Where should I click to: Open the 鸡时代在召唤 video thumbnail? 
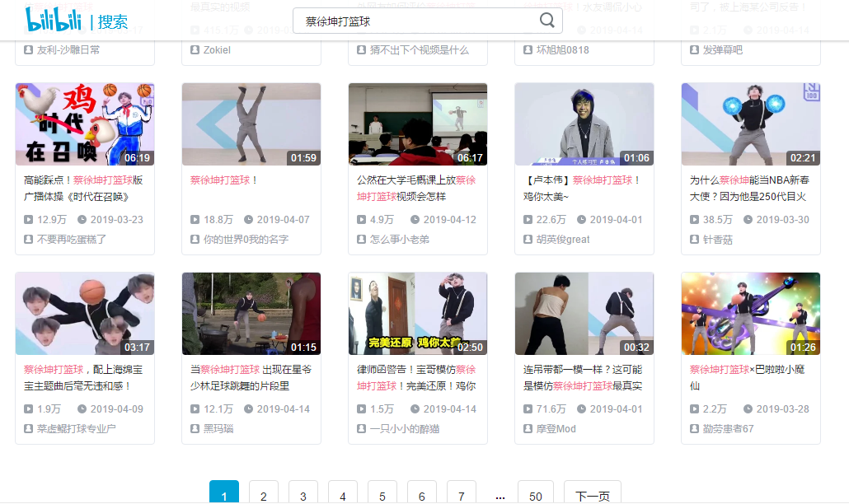[x=85, y=124]
